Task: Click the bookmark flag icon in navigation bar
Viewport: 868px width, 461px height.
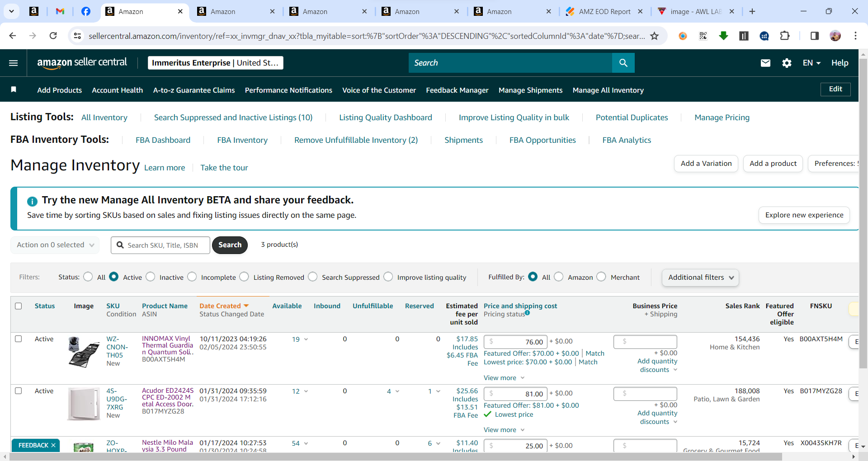Action: 14,89
